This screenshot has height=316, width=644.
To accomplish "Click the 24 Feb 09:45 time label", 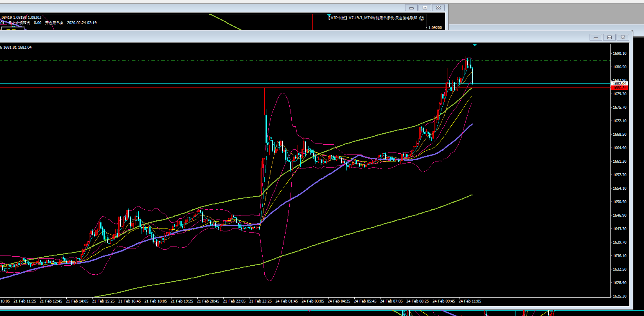I will pos(444,301).
